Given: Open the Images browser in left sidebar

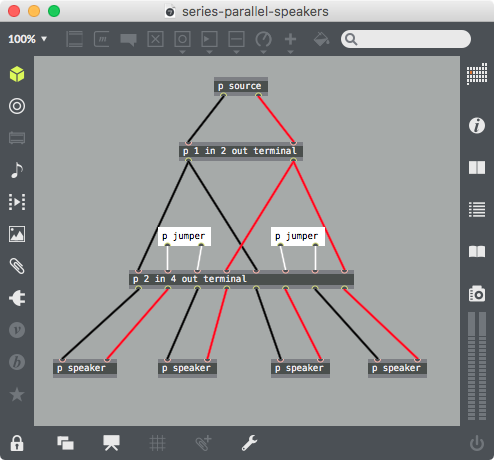Looking at the screenshot, I should (x=17, y=234).
